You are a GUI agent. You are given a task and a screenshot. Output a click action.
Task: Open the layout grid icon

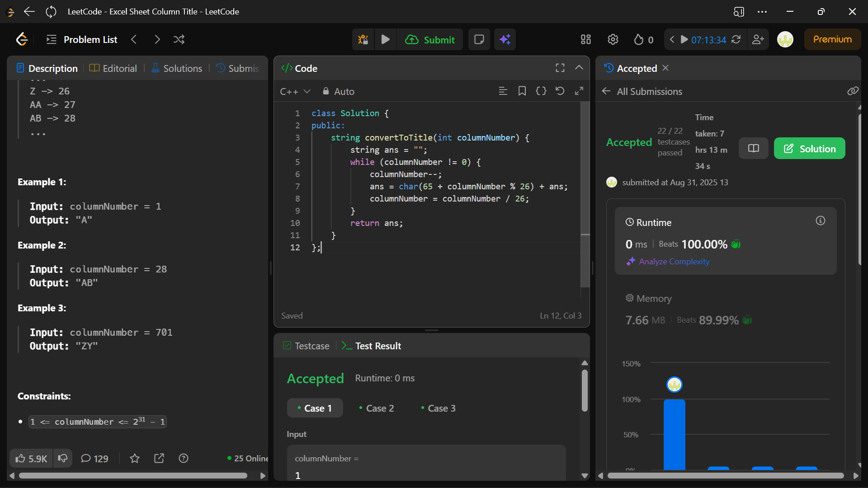[586, 40]
